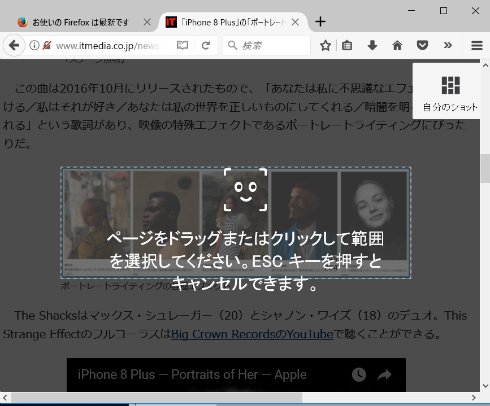Click the horizontal scrollbar thumb

(157, 397)
